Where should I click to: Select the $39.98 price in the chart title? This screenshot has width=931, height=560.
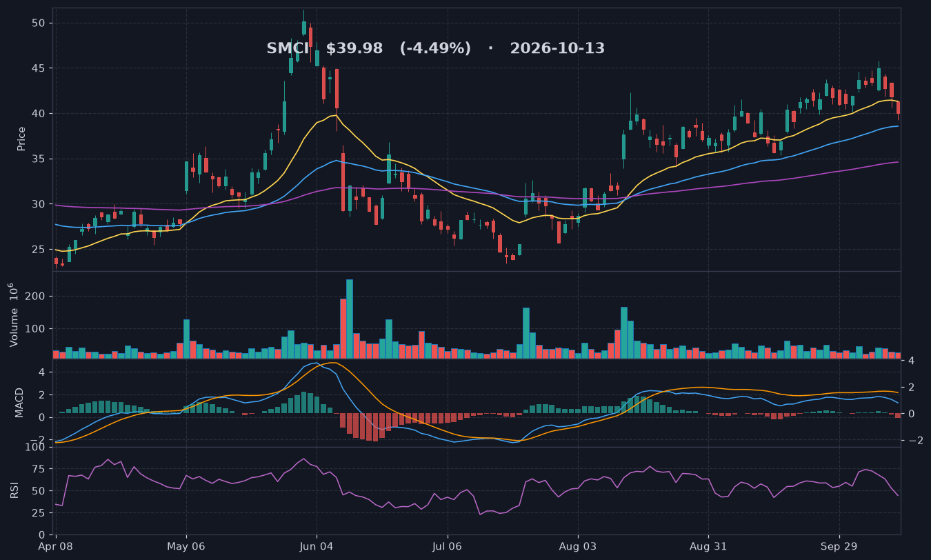click(354, 49)
